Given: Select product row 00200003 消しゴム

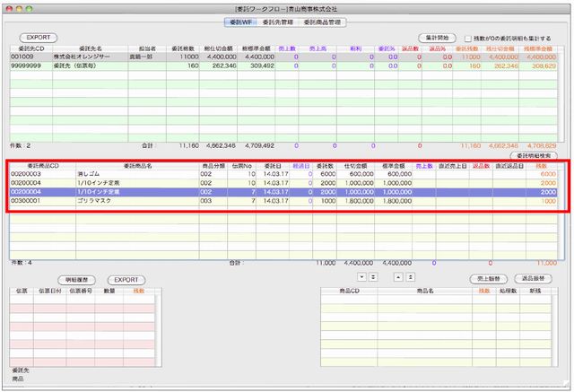Looking at the screenshot, I should [x=283, y=174].
